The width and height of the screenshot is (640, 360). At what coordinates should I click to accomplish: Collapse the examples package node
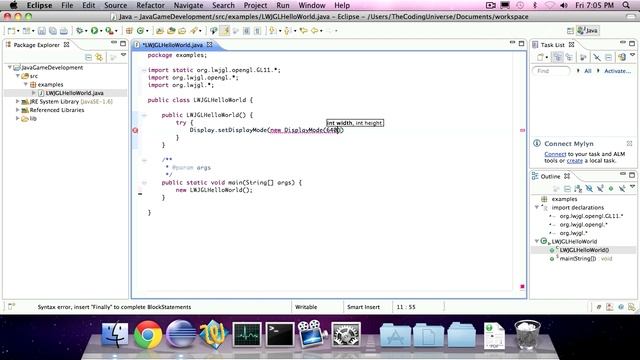pos(26,84)
